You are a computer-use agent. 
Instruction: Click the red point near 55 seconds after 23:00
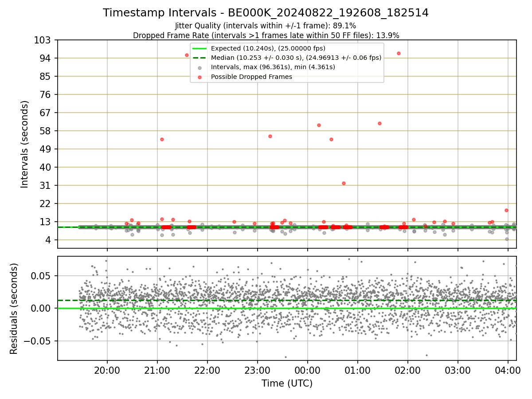coord(270,136)
